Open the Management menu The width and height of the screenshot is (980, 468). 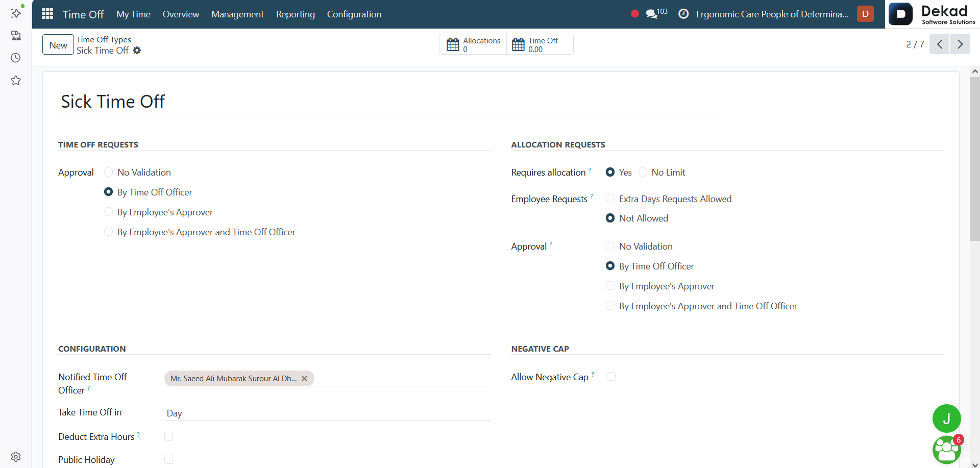click(237, 14)
